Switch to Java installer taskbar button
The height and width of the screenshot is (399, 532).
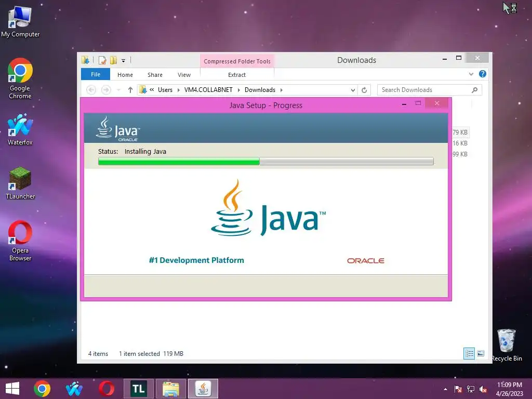203,389
